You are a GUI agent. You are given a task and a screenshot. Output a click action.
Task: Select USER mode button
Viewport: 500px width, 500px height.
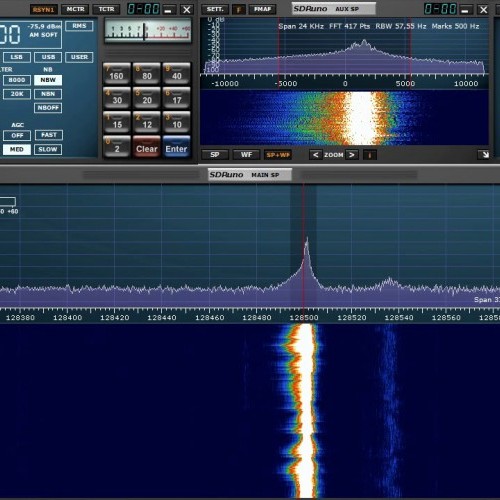pyautogui.click(x=79, y=57)
